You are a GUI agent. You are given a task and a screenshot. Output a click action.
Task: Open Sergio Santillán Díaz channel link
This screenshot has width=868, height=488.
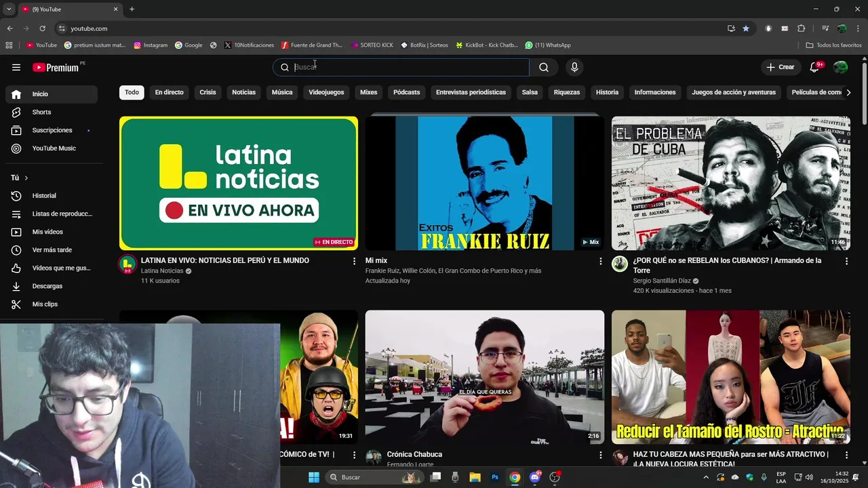[661, 281]
